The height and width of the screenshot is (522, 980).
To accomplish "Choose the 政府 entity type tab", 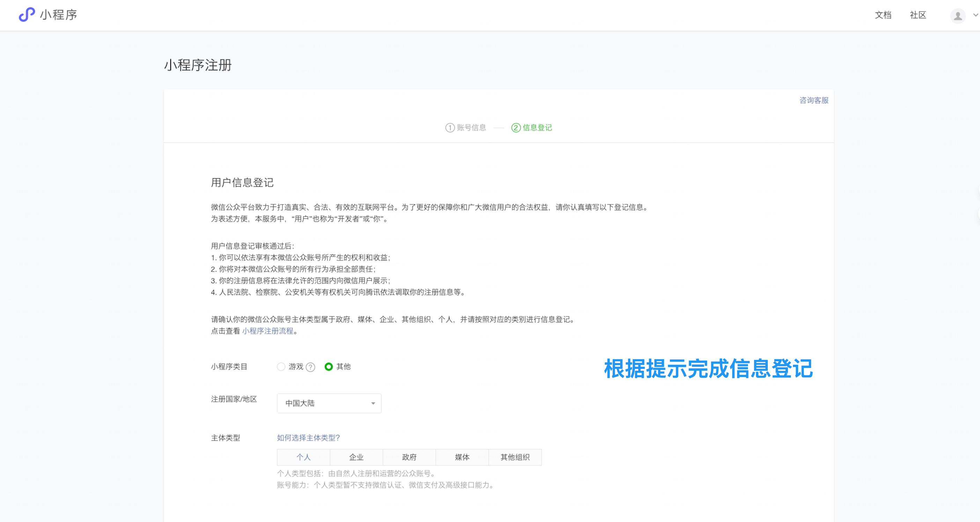I will pyautogui.click(x=409, y=457).
